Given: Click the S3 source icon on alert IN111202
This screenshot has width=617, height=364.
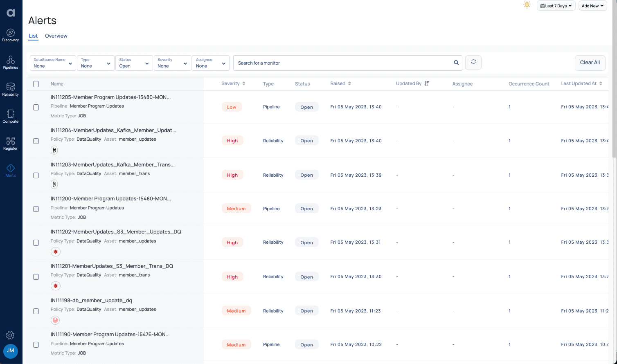Looking at the screenshot, I should pyautogui.click(x=55, y=252).
